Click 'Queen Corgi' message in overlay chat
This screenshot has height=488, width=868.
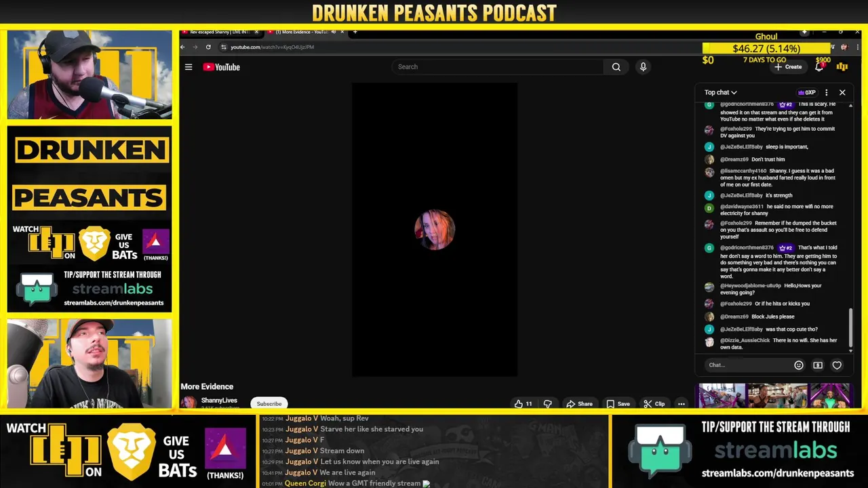(346, 483)
